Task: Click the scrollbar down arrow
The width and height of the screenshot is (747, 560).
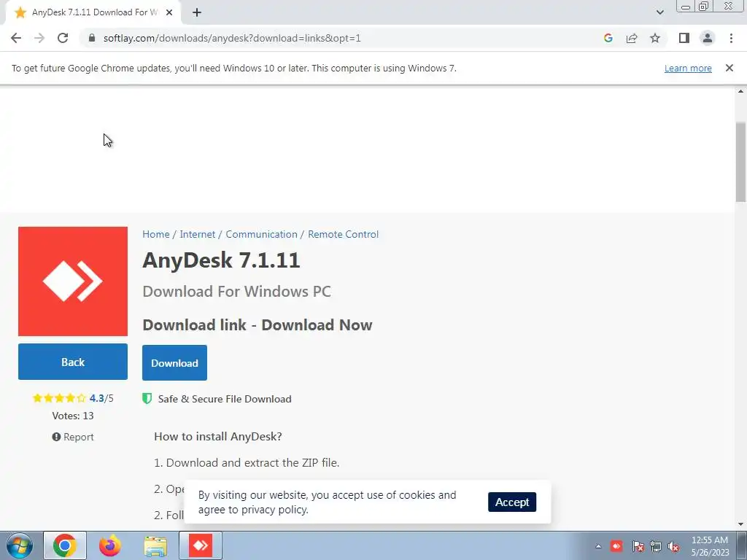Action: pyautogui.click(x=740, y=524)
